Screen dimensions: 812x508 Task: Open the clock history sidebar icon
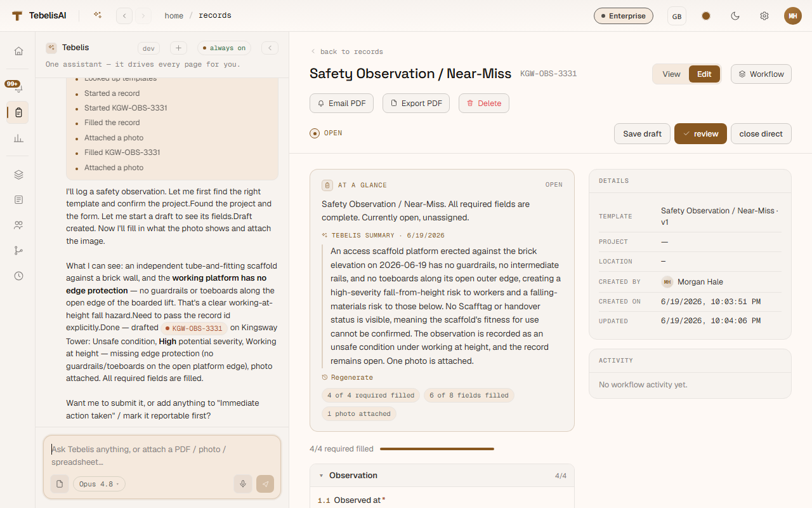tap(18, 276)
